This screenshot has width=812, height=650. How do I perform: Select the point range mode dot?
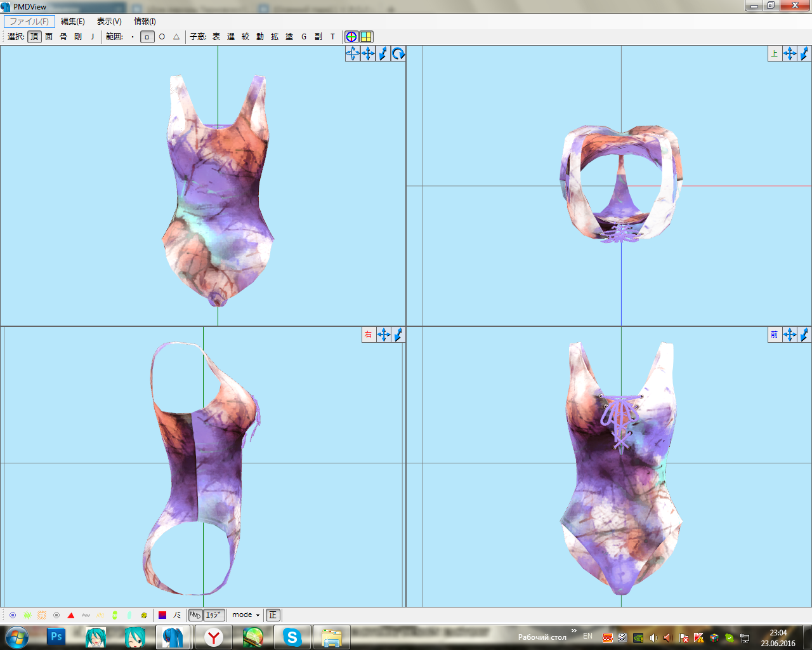133,37
